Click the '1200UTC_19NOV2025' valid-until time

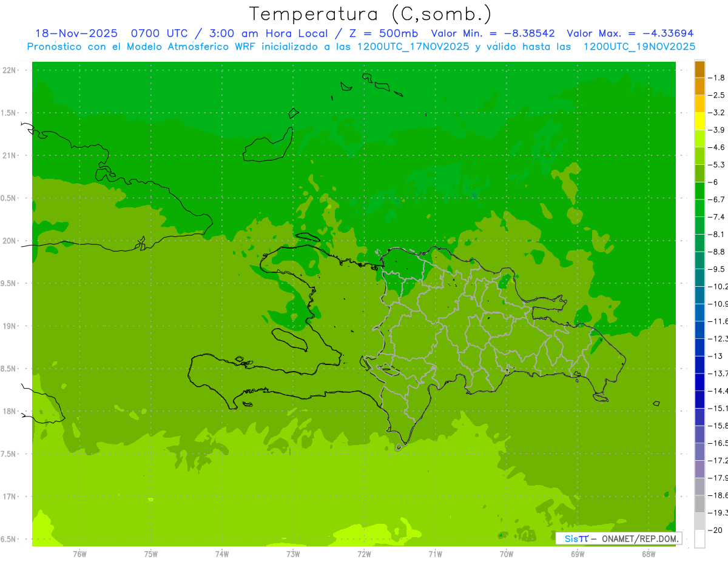[x=639, y=46]
